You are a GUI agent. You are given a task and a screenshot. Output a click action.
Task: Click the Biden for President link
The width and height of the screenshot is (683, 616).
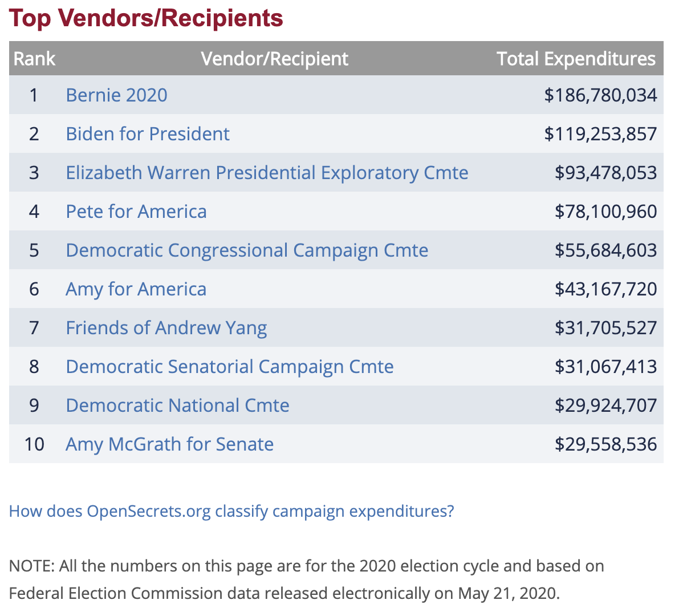pos(147,133)
